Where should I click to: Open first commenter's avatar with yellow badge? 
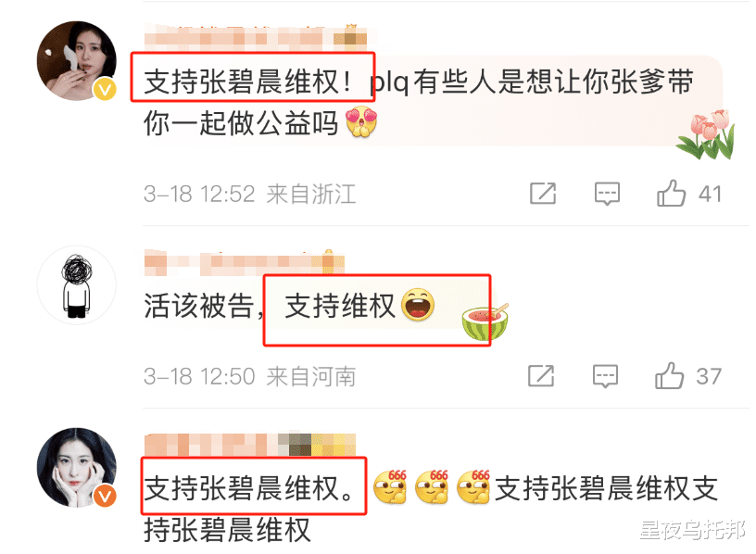pos(77,61)
